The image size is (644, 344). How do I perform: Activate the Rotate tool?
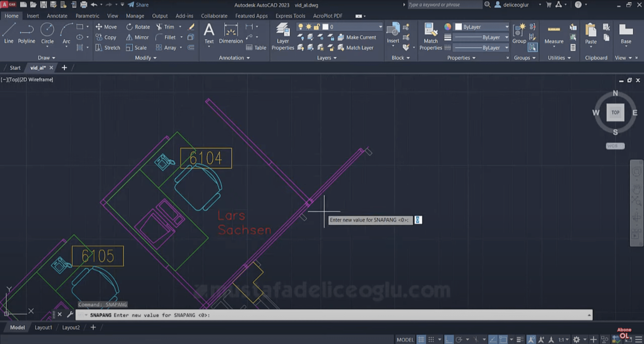(138, 27)
